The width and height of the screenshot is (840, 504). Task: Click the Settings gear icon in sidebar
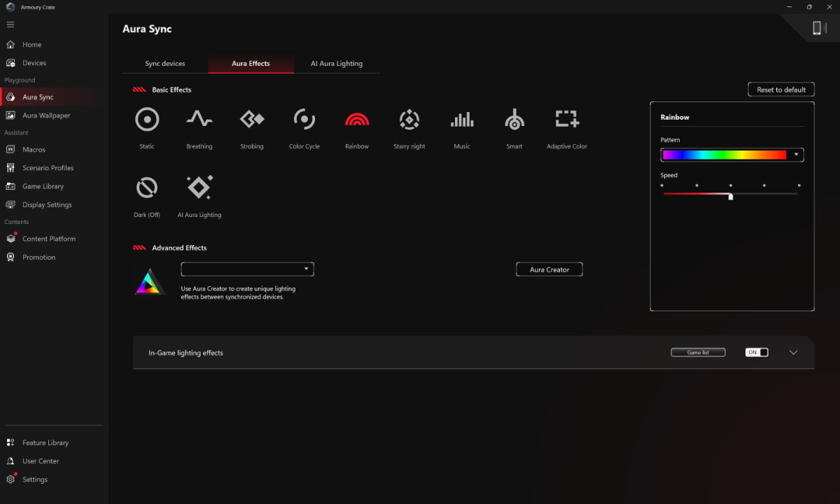(10, 479)
